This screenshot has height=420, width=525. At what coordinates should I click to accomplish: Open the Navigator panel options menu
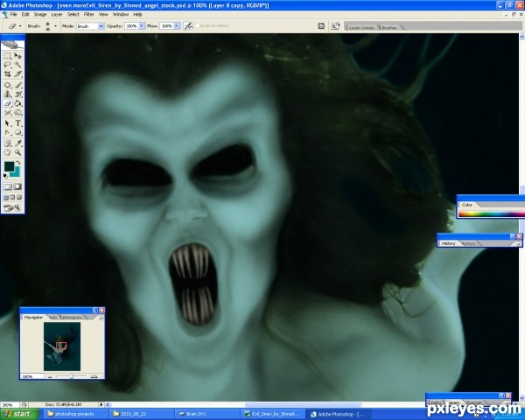click(x=101, y=318)
